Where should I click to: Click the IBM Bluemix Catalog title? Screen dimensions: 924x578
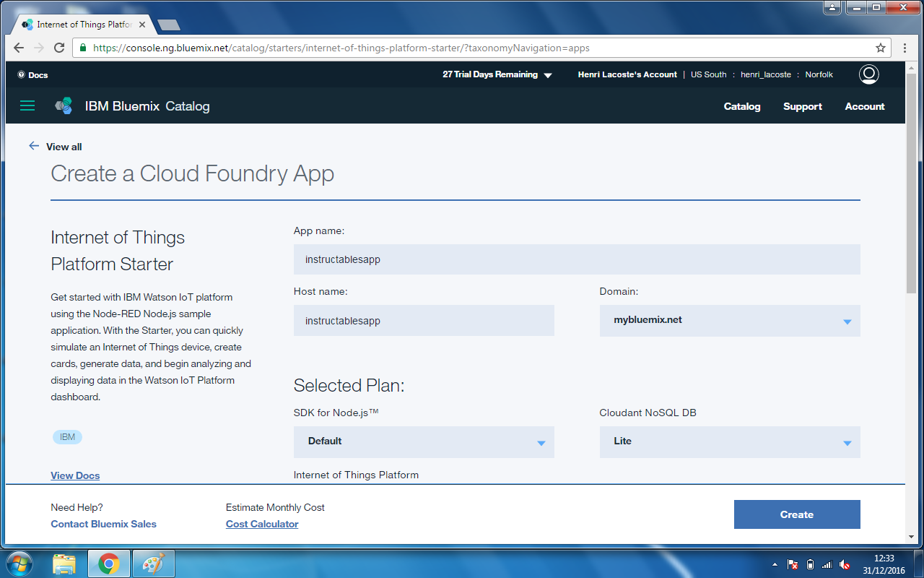(x=147, y=106)
